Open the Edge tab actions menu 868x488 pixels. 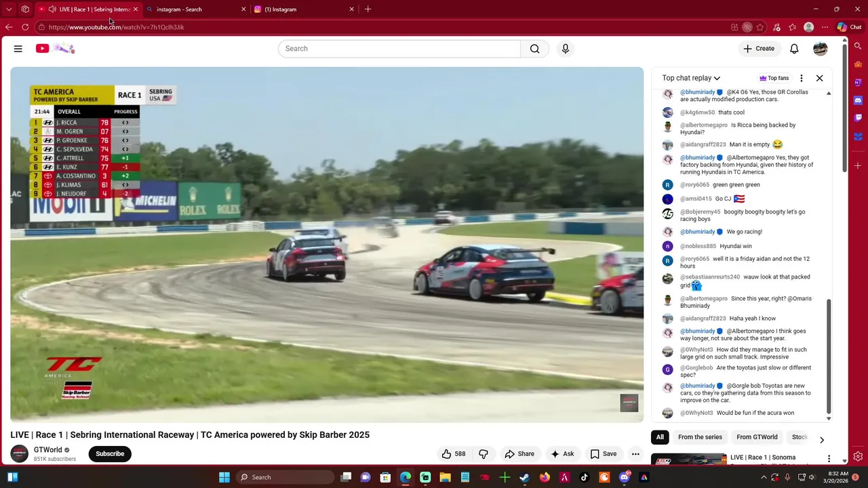coord(25,9)
